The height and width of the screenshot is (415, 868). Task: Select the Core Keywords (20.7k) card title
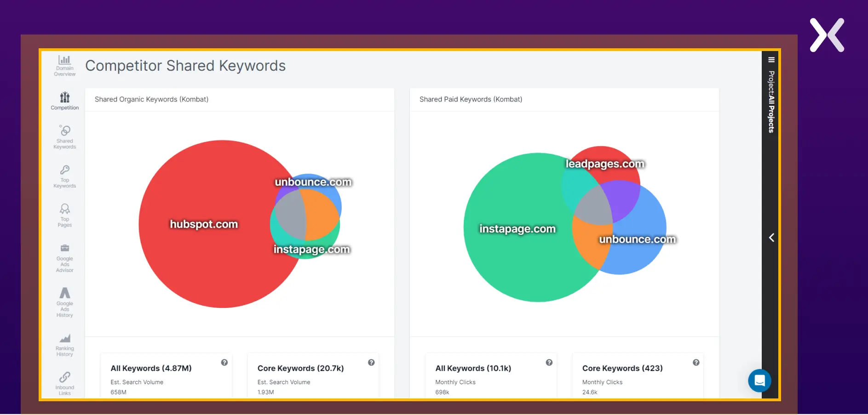tap(300, 368)
